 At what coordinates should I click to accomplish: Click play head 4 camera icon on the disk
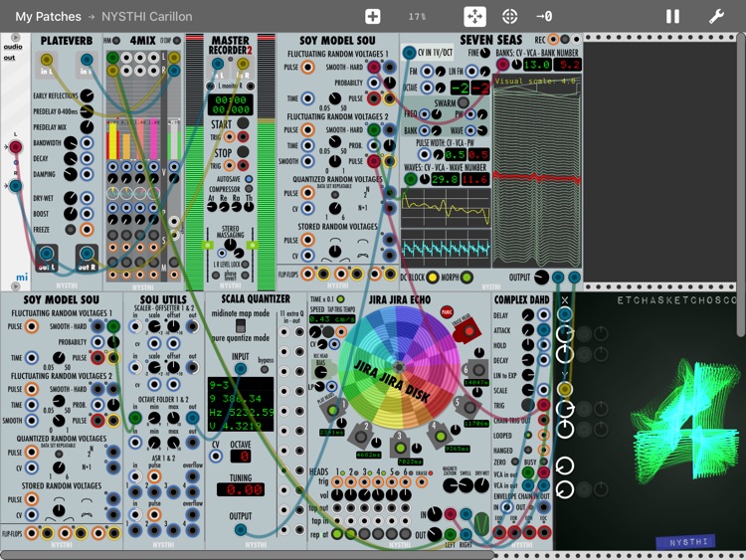[x=440, y=436]
